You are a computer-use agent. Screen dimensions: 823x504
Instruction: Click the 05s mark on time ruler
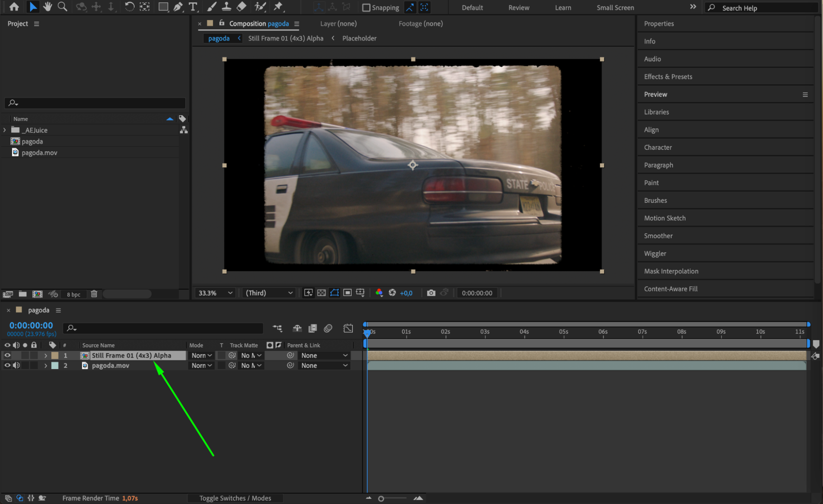pyautogui.click(x=564, y=332)
